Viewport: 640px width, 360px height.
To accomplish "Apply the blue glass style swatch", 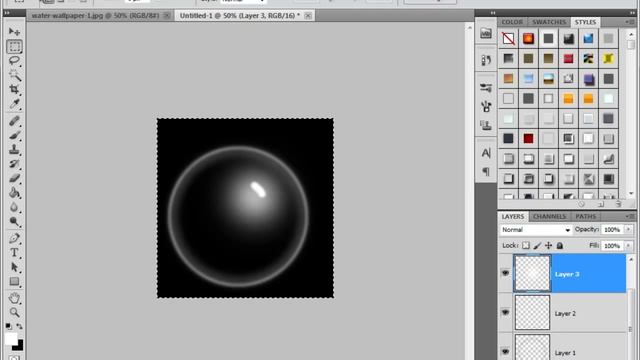I will (x=588, y=39).
